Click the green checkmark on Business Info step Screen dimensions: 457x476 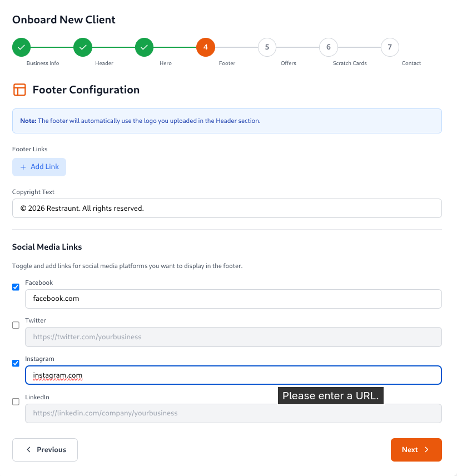point(21,47)
